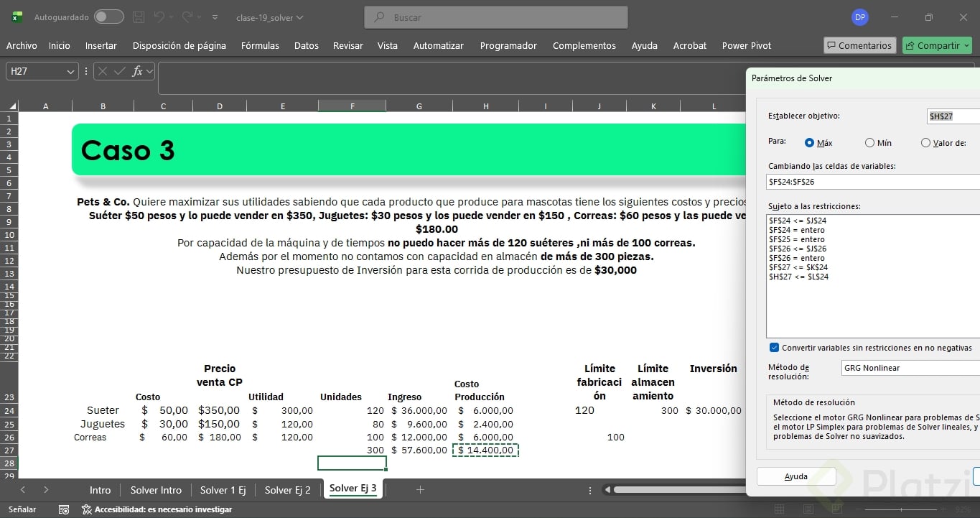Click the Insert Function fx icon

pyautogui.click(x=136, y=71)
